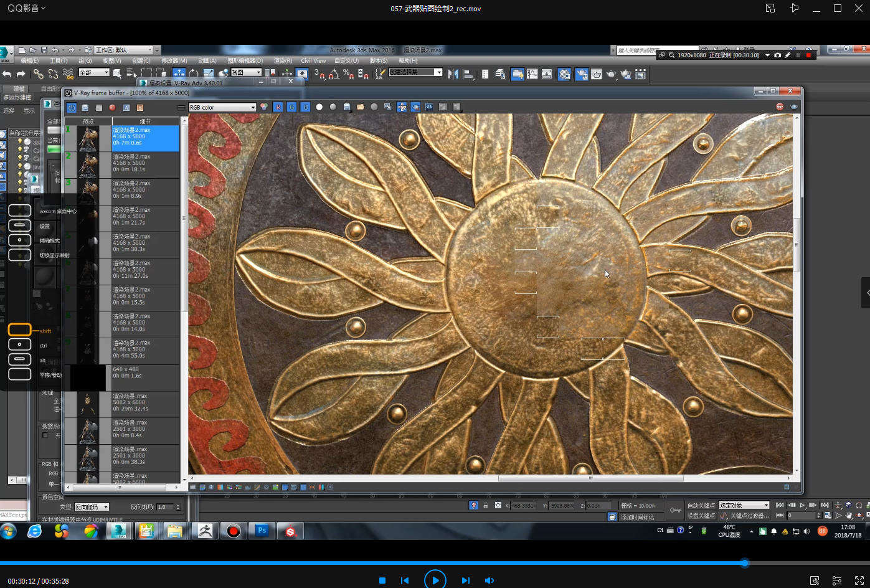Open the 渲染(R) menu

[283, 61]
